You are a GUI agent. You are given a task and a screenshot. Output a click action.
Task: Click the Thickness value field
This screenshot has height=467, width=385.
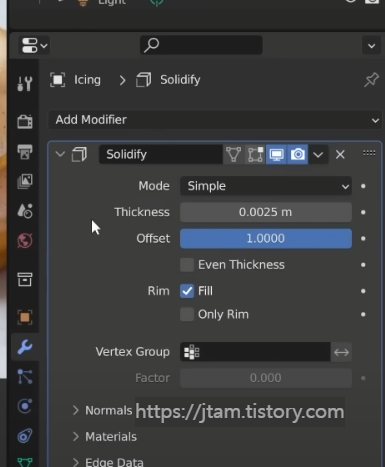[266, 212]
